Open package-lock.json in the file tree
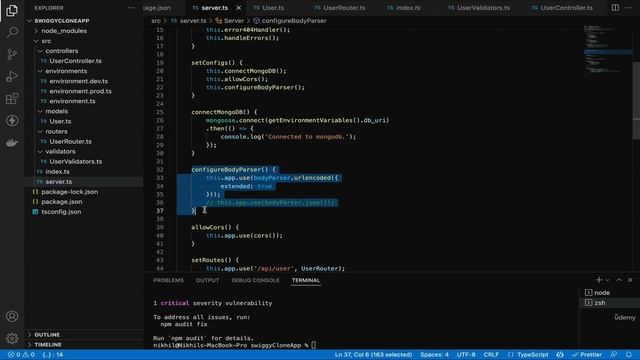The image size is (640, 360). click(x=69, y=192)
